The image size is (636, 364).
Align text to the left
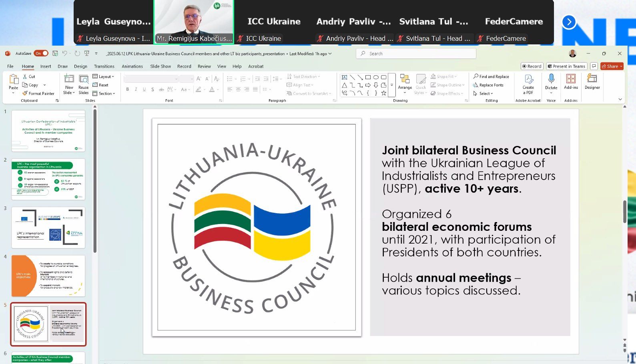tap(230, 90)
